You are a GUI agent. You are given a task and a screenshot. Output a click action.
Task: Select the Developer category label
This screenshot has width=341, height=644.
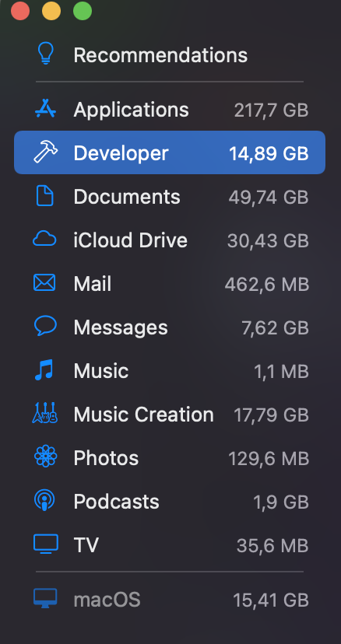tap(121, 153)
